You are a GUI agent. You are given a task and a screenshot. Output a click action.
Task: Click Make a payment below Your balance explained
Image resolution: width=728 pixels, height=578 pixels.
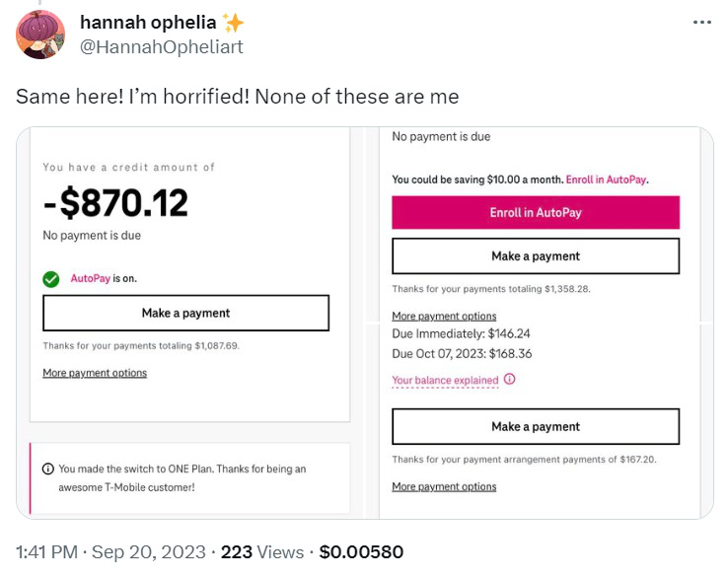(x=536, y=427)
